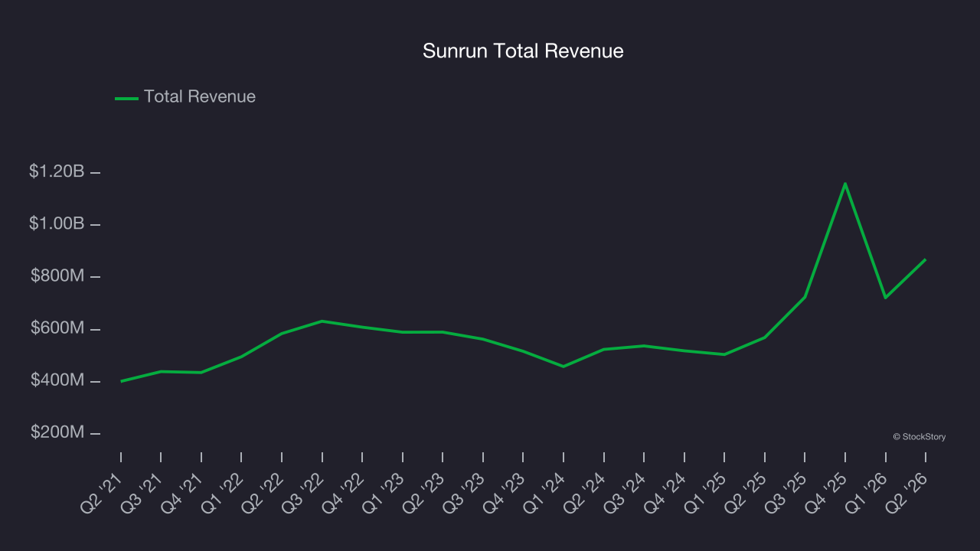Screen dimensions: 980x551
Task: Click the $600M y-axis label
Action: click(57, 328)
